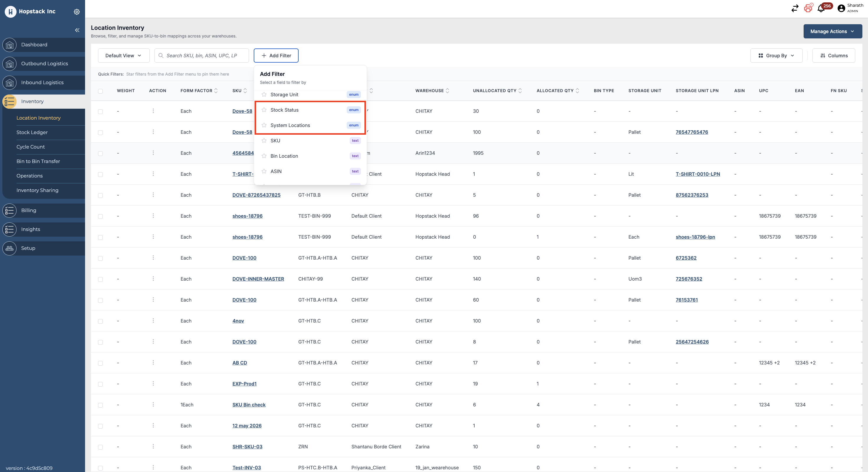Open Bin to Bin Transfer
868x472 pixels.
click(x=38, y=161)
